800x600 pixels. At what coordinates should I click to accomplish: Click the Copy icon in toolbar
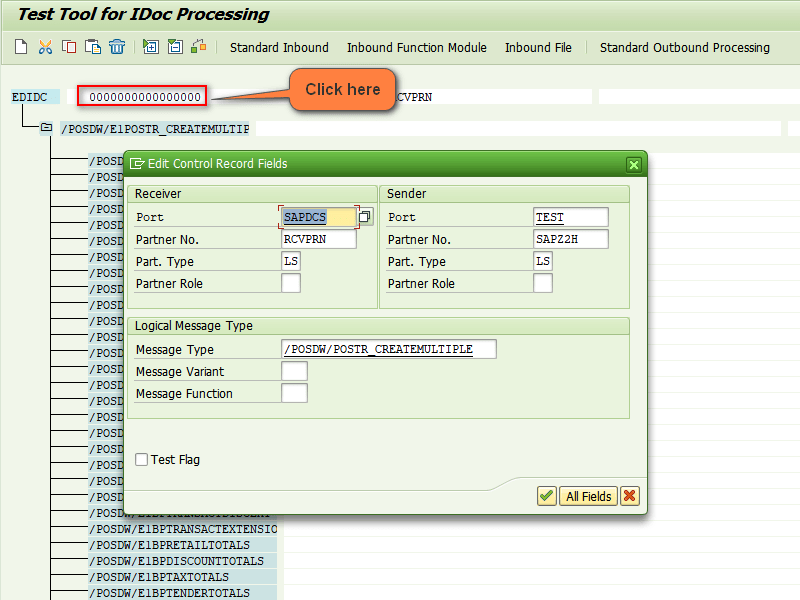click(69, 47)
